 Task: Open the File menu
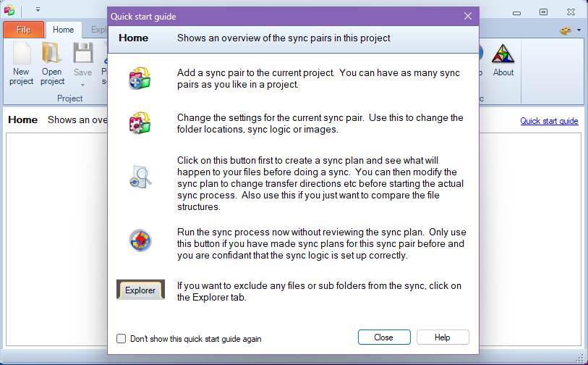tap(23, 30)
